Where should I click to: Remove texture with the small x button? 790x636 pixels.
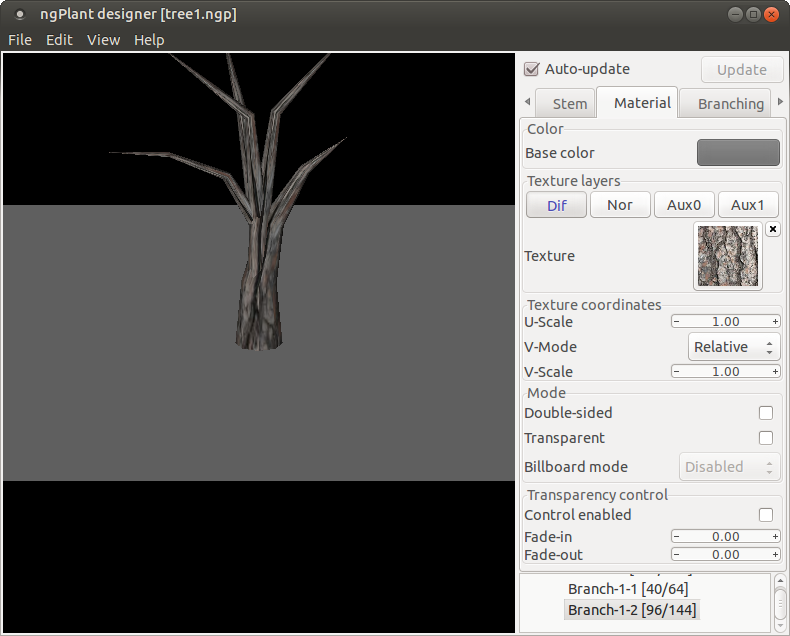tap(773, 229)
